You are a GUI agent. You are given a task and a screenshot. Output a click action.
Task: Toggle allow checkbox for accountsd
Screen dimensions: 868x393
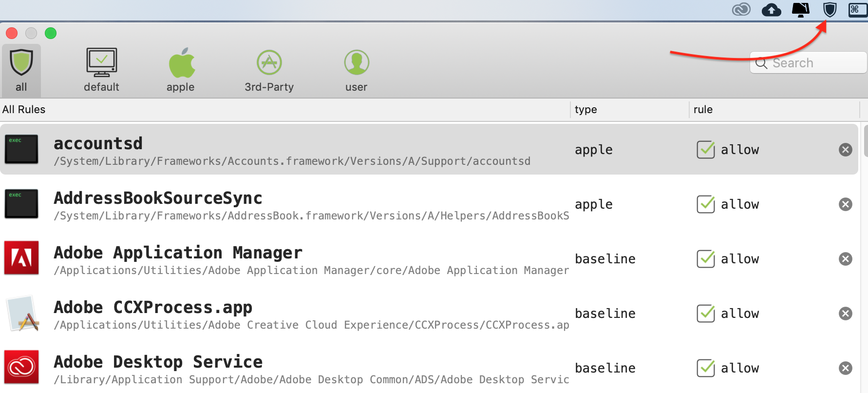tap(705, 150)
